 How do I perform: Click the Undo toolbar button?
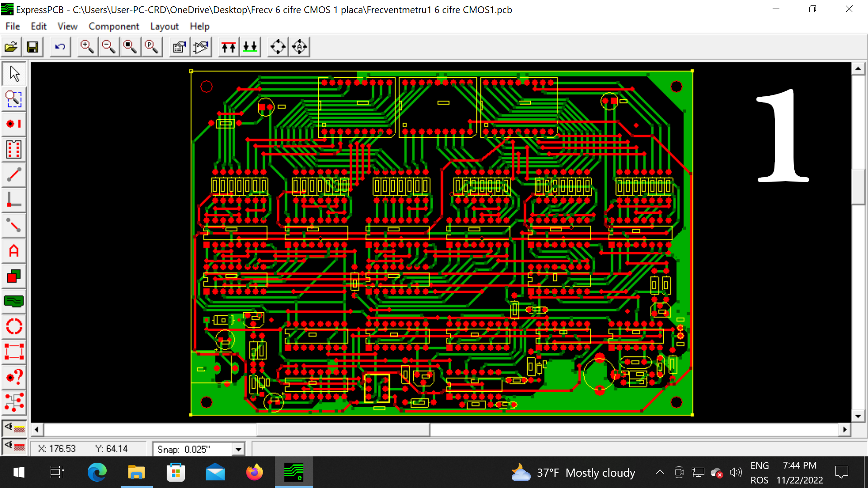tap(60, 47)
